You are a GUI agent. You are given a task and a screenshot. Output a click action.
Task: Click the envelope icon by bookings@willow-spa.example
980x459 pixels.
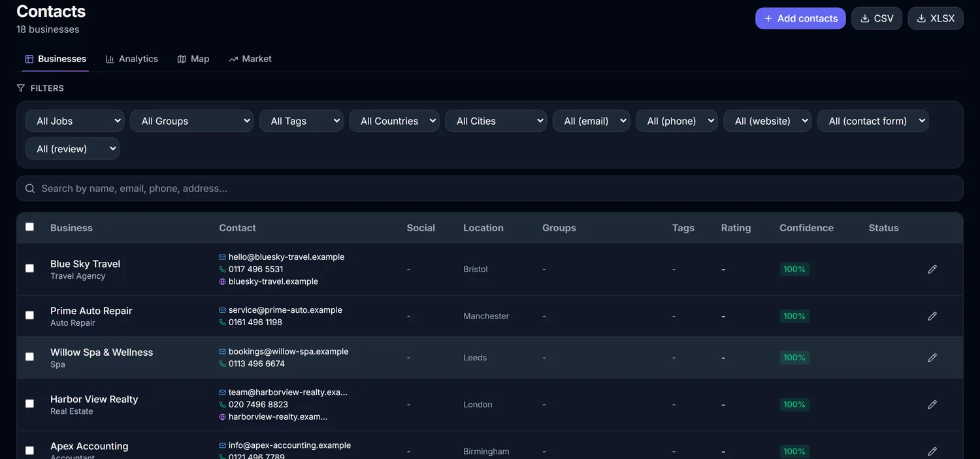coord(223,351)
